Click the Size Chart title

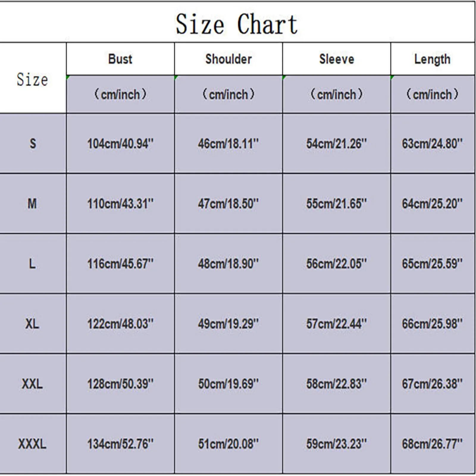coord(237,24)
